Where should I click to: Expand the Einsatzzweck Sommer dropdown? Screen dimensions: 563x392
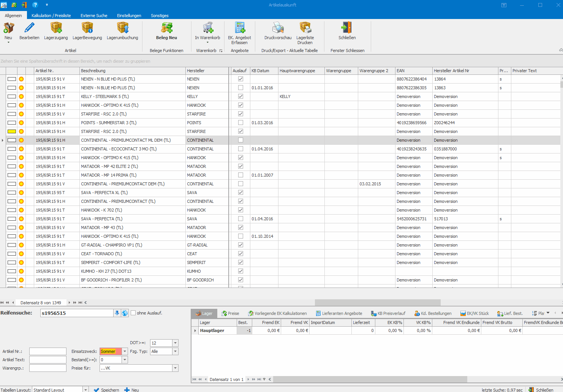(x=125, y=351)
